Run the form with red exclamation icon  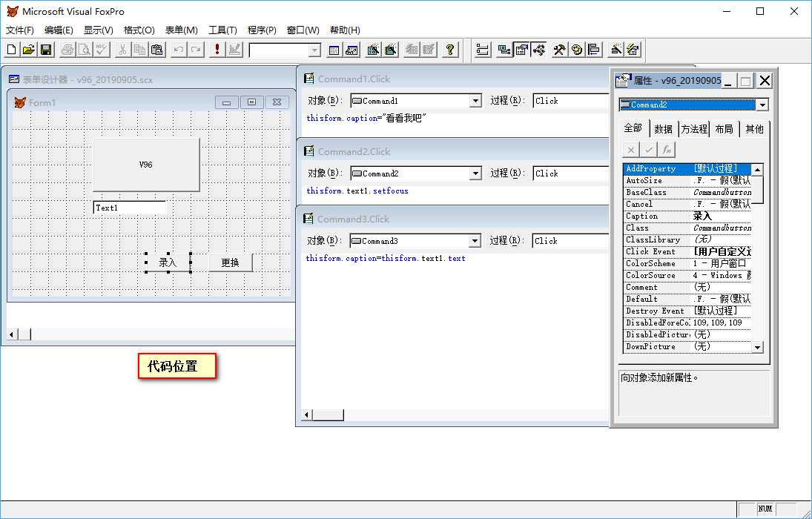[x=217, y=50]
